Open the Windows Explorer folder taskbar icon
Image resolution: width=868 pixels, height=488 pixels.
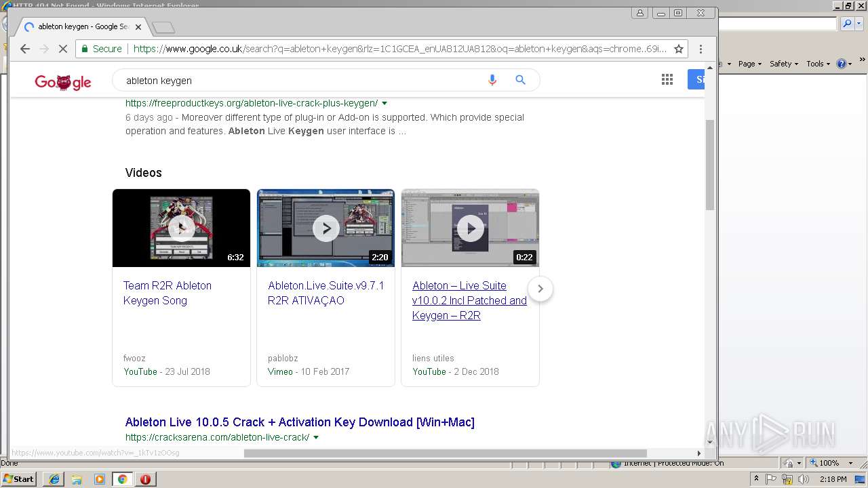(x=77, y=479)
